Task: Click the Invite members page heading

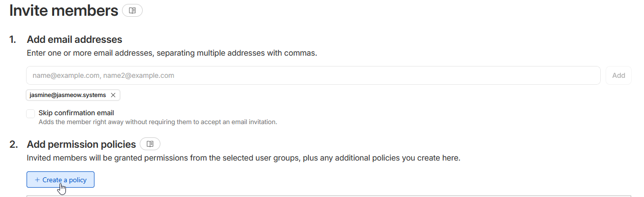Action: (63, 11)
